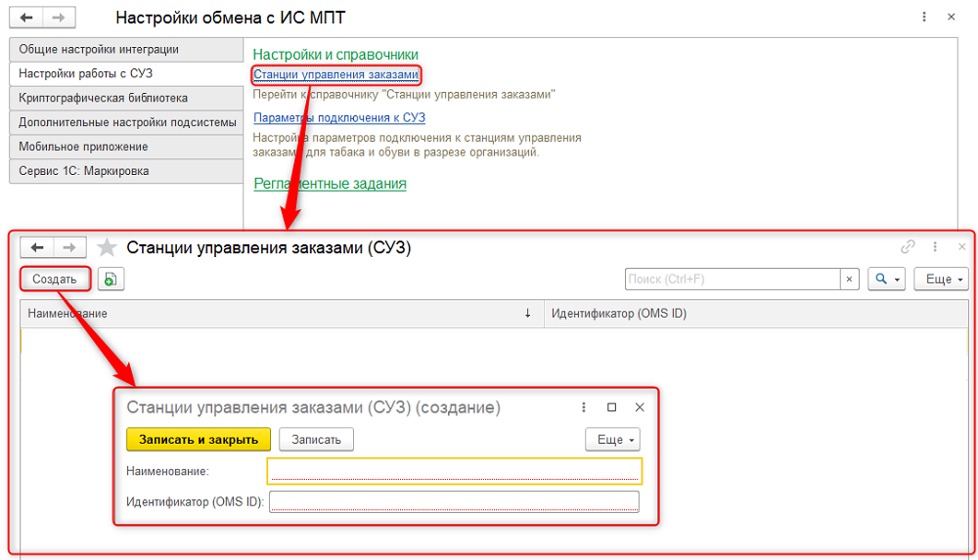Click forward arrow in СУЗ list window
This screenshot has height=560, width=978.
tap(69, 247)
